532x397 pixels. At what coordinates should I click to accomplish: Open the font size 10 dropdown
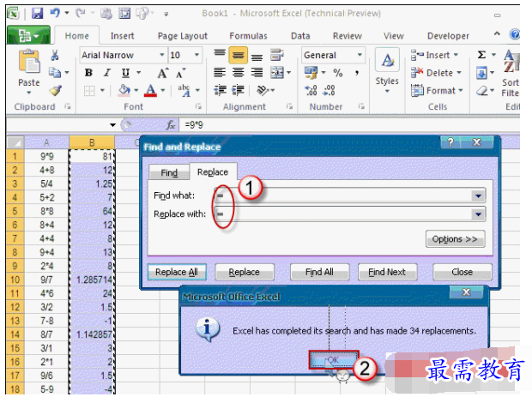click(196, 55)
